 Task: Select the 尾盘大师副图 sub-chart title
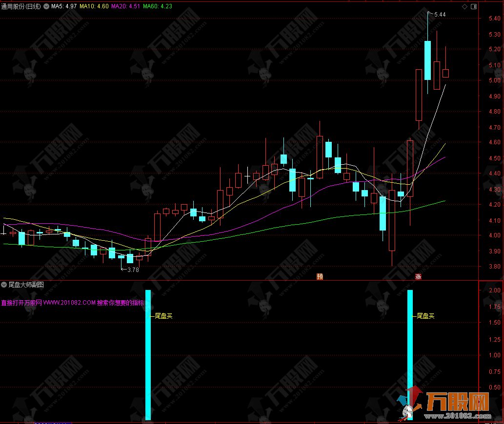pos(26,285)
